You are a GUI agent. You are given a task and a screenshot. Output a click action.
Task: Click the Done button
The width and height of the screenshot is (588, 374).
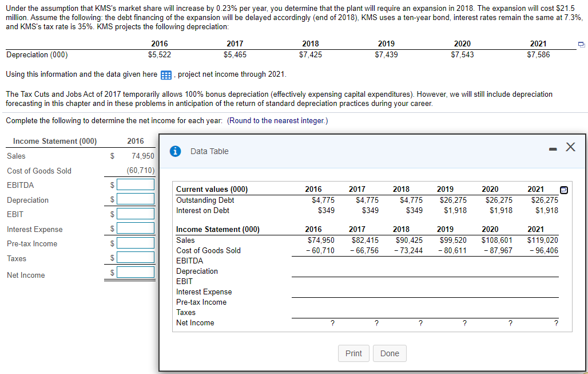point(390,353)
